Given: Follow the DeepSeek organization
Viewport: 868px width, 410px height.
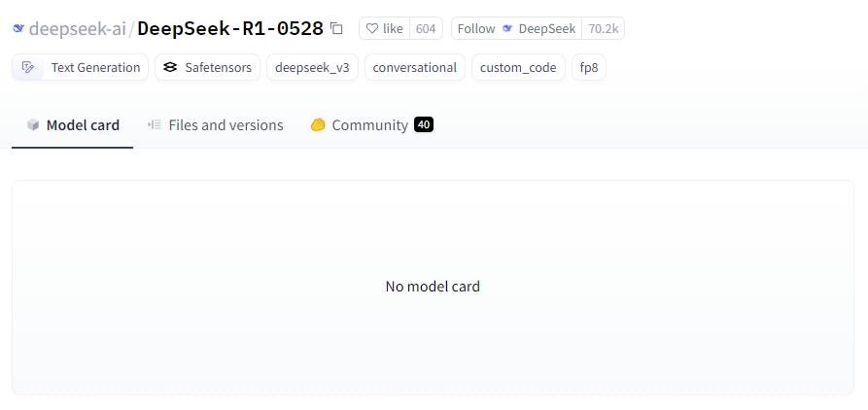Looking at the screenshot, I should (516, 28).
